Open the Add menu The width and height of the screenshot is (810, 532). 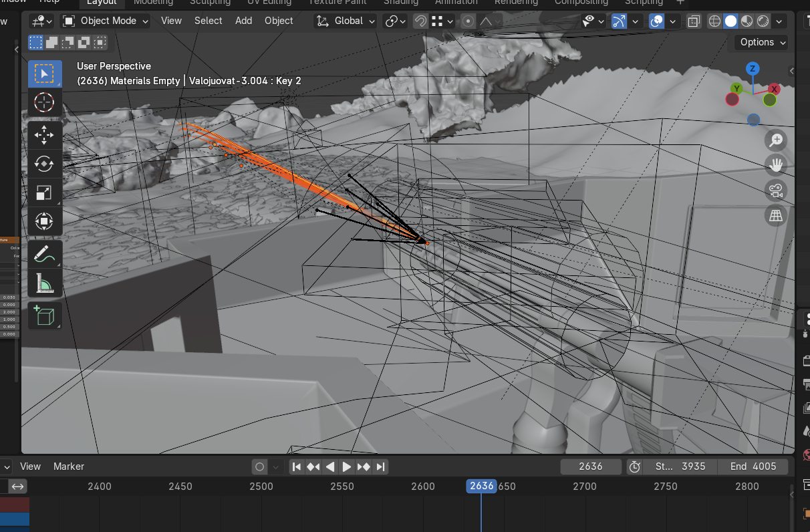tap(244, 21)
